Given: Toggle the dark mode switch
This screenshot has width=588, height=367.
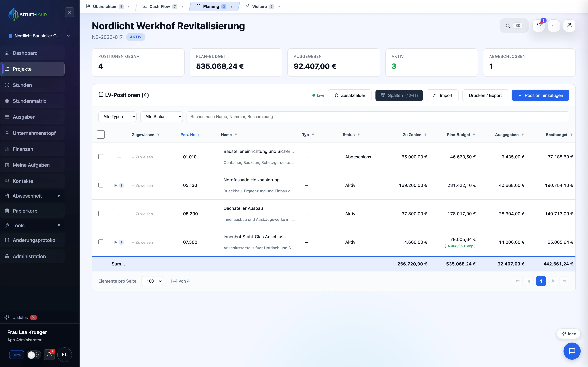Looking at the screenshot, I should (x=34, y=355).
